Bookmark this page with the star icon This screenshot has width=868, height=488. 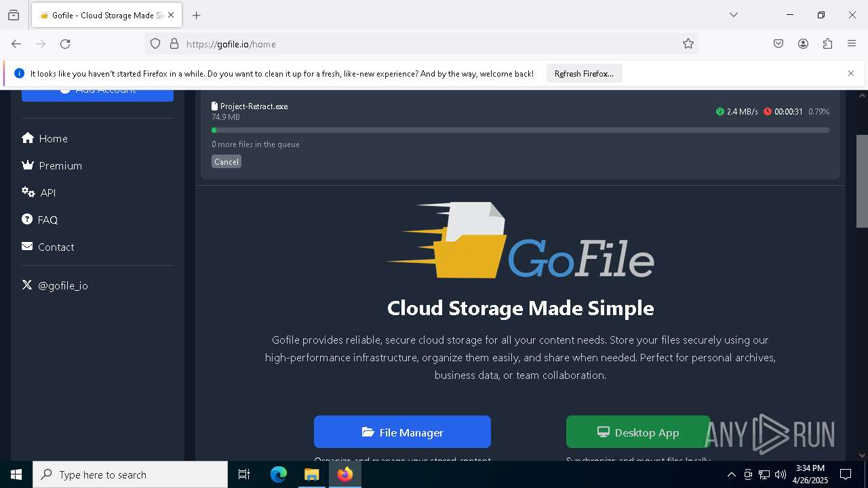point(688,44)
